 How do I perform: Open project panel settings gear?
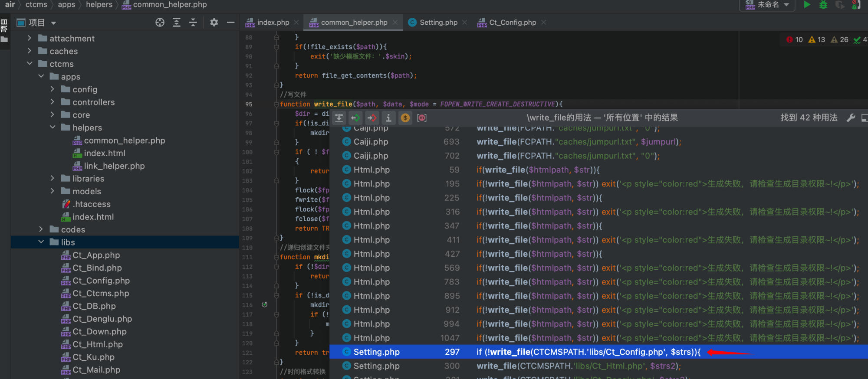click(x=214, y=23)
